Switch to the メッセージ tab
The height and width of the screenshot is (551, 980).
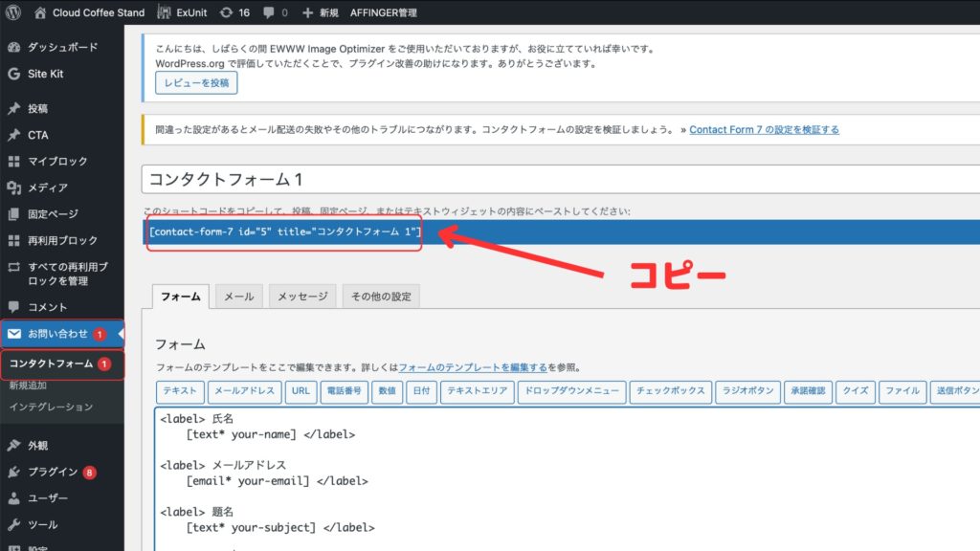click(x=302, y=297)
